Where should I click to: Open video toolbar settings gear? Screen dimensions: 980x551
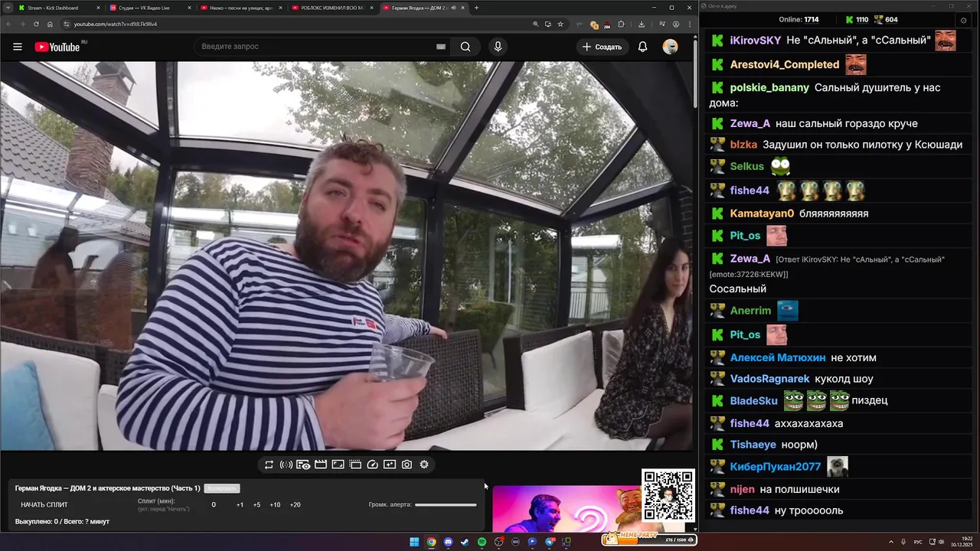pos(424,465)
